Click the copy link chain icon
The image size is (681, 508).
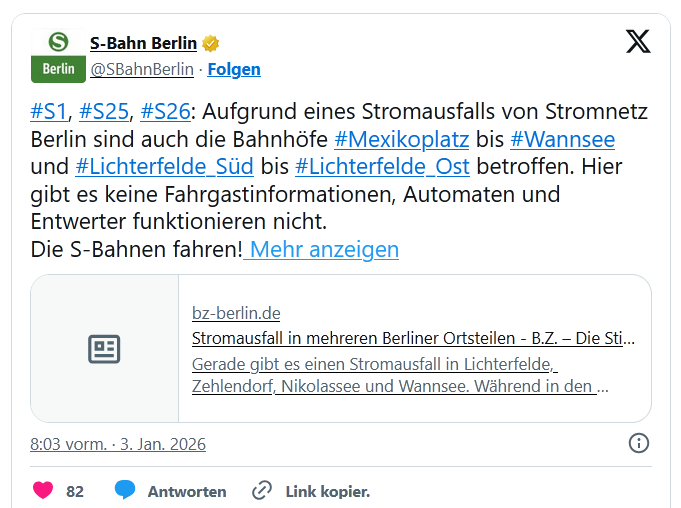point(262,491)
